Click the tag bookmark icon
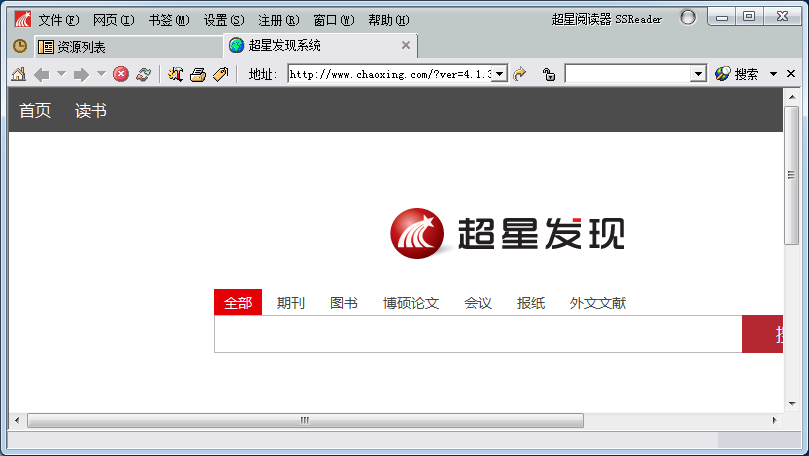The width and height of the screenshot is (809, 456). tap(220, 74)
